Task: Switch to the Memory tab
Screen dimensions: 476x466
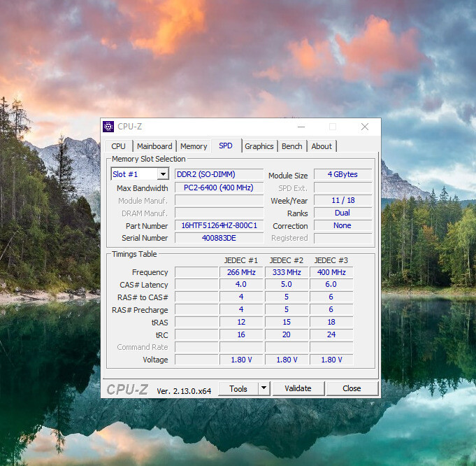Action: pyautogui.click(x=194, y=146)
